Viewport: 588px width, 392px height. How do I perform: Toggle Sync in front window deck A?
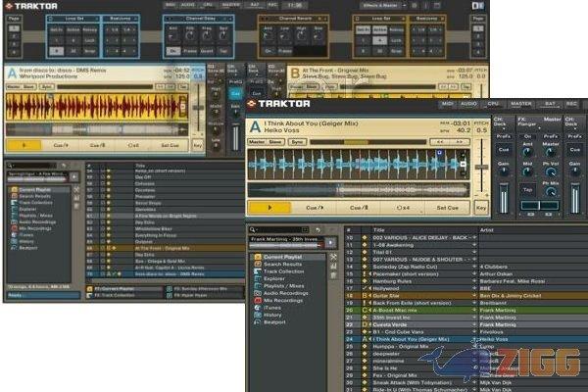pos(297,142)
